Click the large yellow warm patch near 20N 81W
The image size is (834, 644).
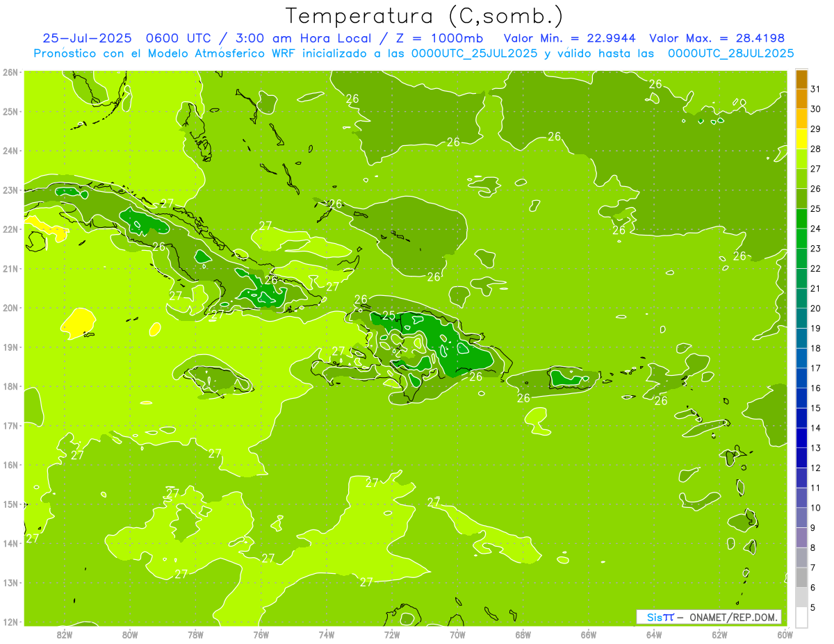78,322
